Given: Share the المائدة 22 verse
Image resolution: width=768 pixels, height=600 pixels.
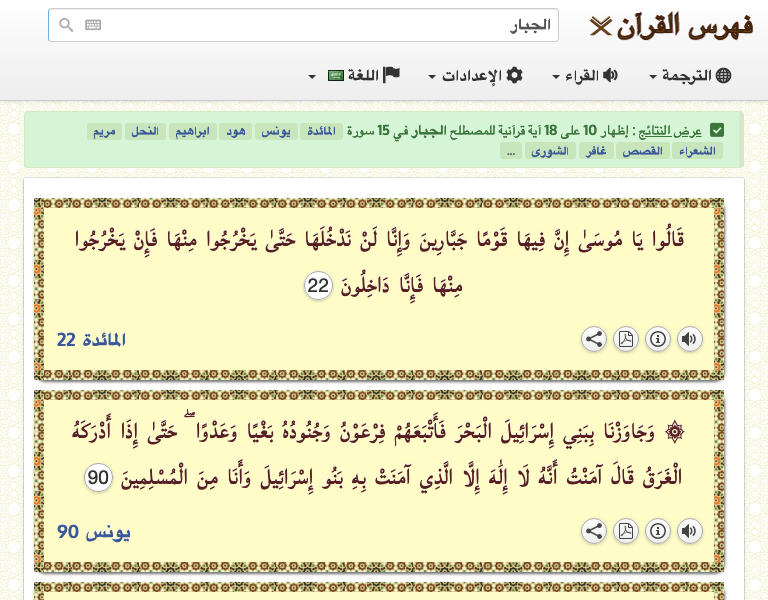Looking at the screenshot, I should coord(594,339).
